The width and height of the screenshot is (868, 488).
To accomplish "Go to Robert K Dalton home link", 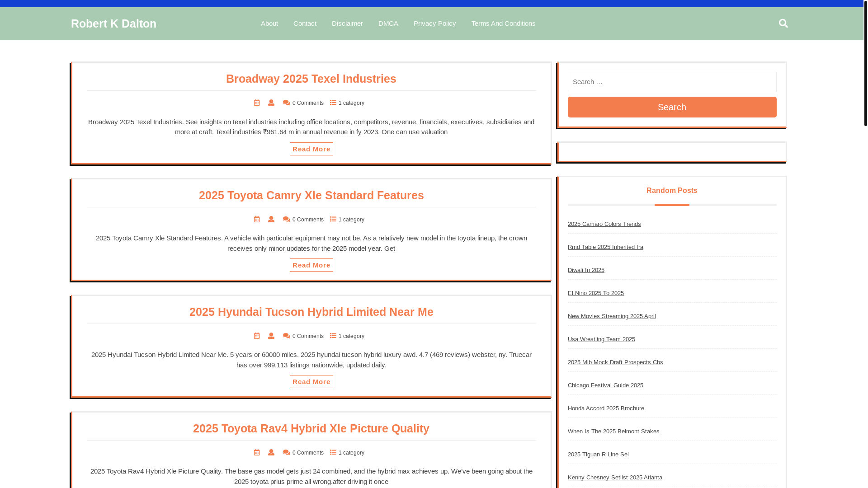I will coord(113,23).
